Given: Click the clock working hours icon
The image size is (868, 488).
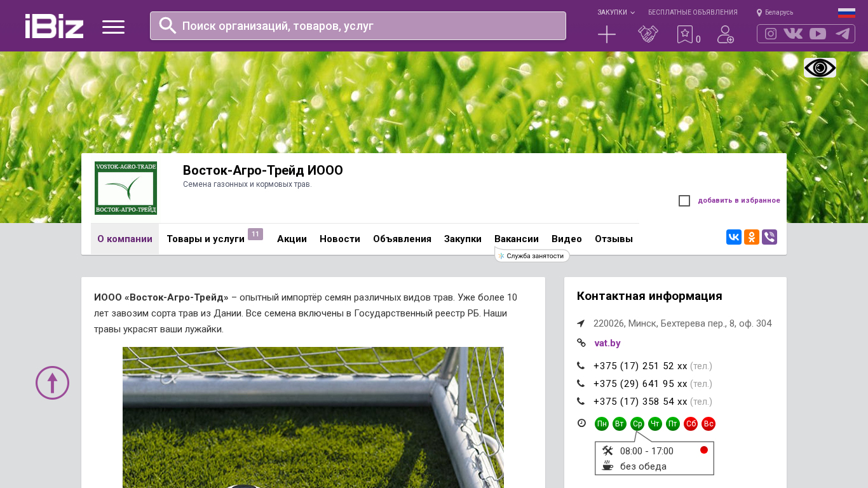Looking at the screenshot, I should 581,423.
